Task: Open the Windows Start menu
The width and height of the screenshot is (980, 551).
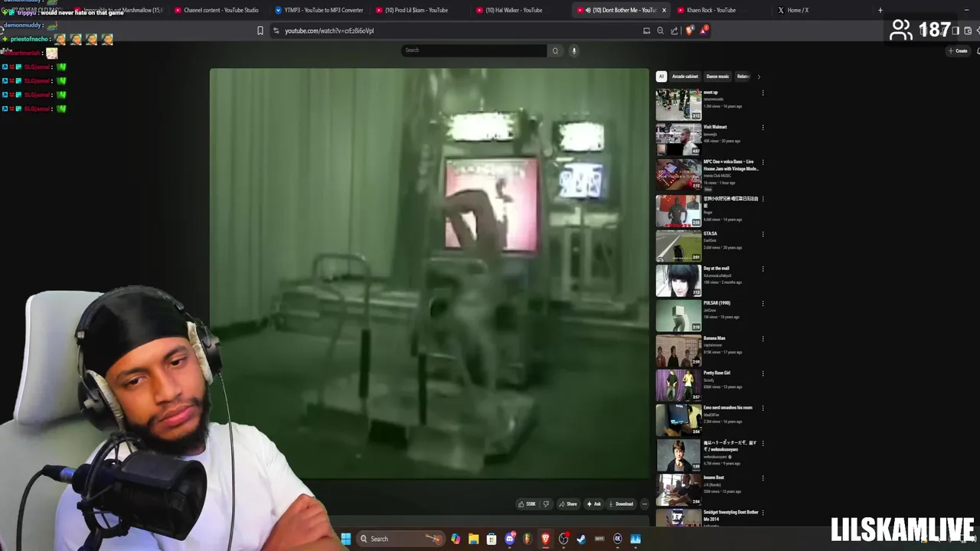Action: [x=346, y=539]
